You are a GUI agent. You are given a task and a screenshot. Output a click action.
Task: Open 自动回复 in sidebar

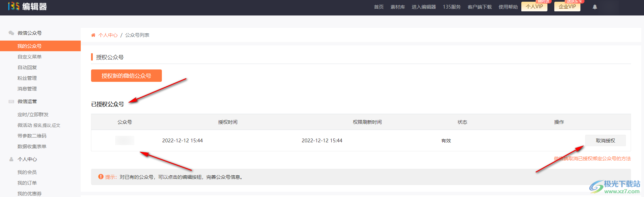[x=27, y=67]
